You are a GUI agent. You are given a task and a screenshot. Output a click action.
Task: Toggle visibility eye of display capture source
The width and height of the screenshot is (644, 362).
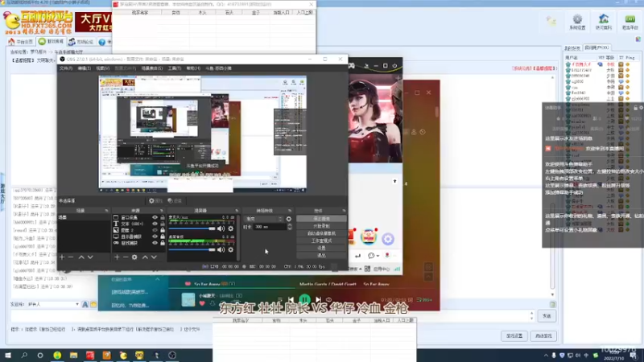click(155, 237)
